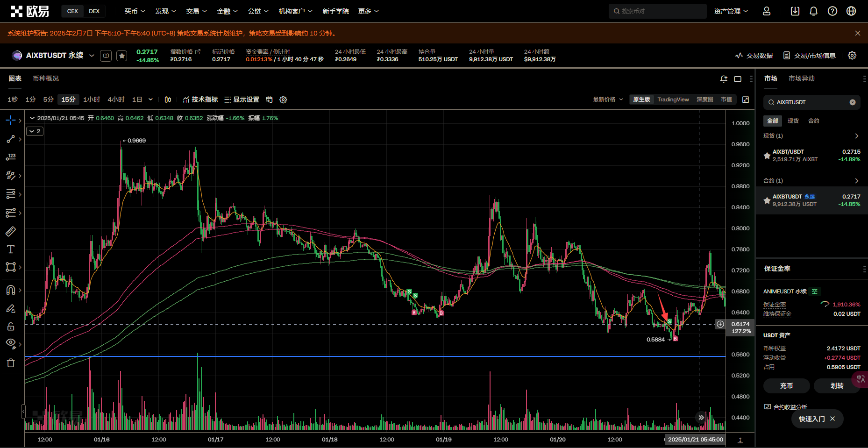The width and height of the screenshot is (868, 448).
Task: Open 显示设置 display settings
Action: [x=242, y=100]
